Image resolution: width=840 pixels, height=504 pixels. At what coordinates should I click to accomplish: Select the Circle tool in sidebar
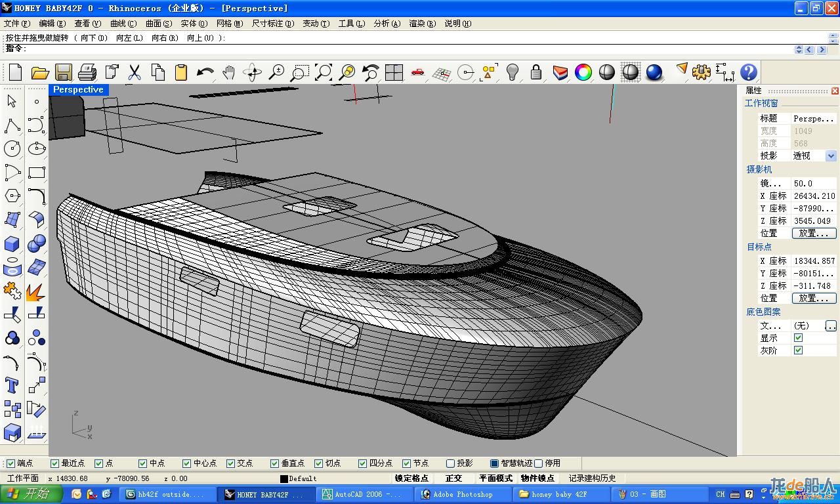(12, 149)
